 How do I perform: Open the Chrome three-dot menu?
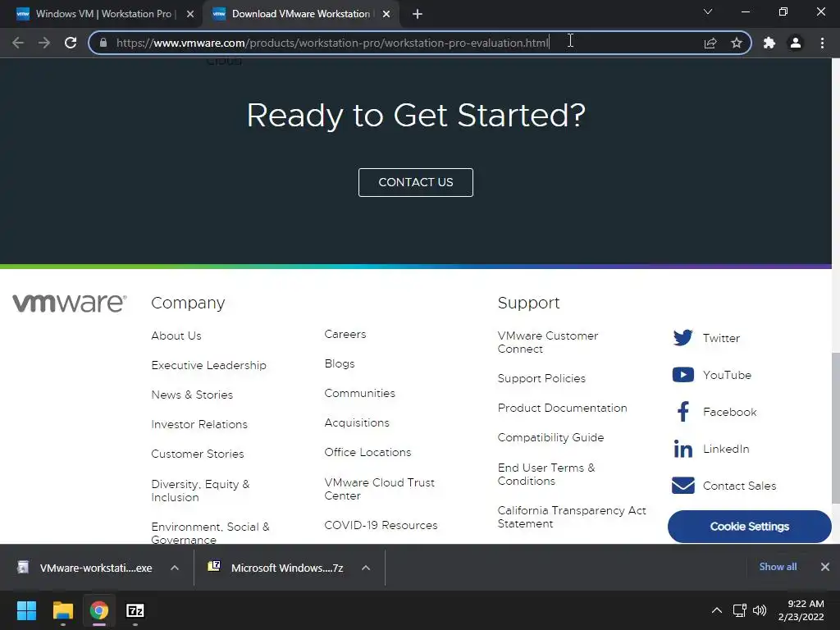[822, 43]
